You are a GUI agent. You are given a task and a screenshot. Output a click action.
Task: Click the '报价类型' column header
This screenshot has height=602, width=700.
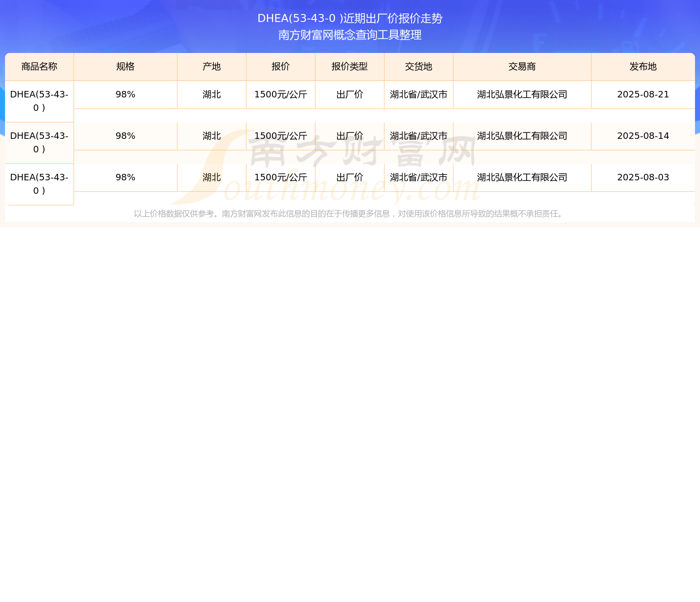click(349, 66)
